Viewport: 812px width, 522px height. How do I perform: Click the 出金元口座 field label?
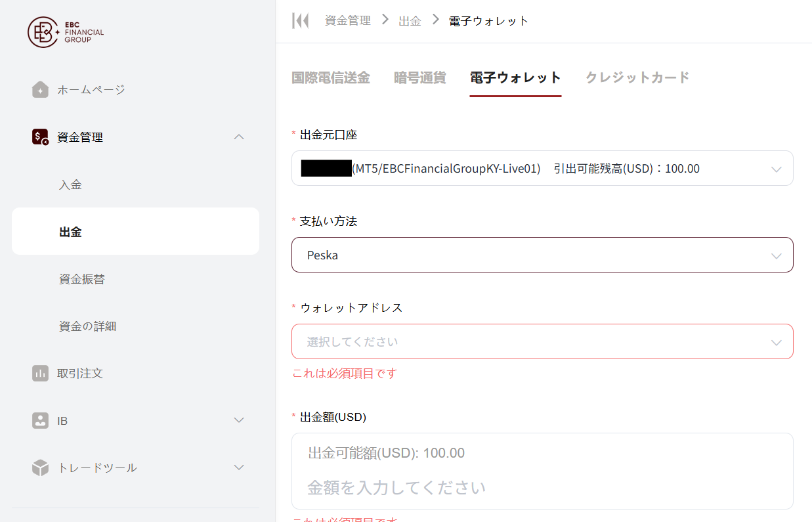(329, 135)
